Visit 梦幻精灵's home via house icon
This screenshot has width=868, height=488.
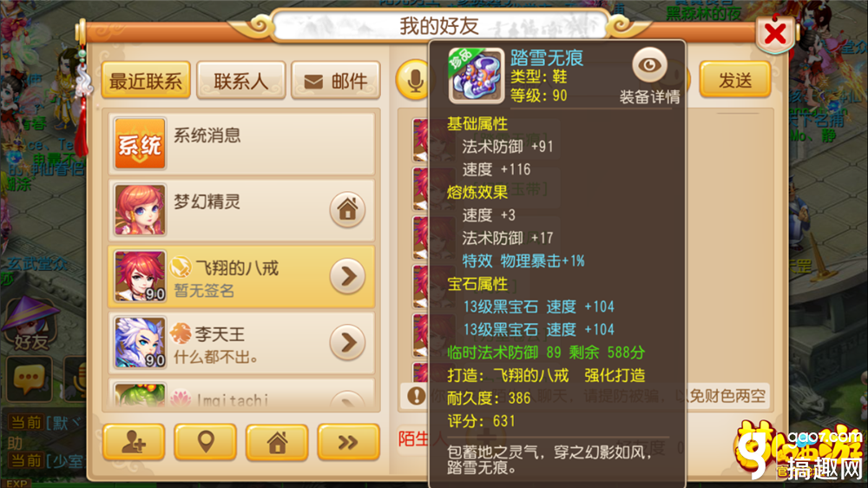(348, 210)
